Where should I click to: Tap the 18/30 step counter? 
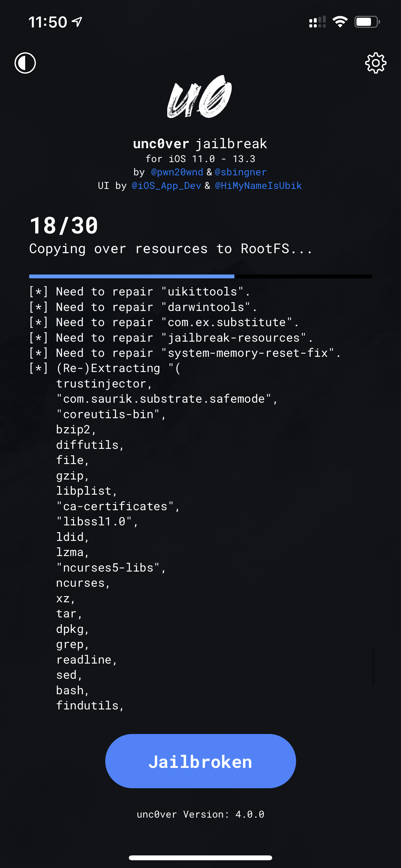[64, 225]
